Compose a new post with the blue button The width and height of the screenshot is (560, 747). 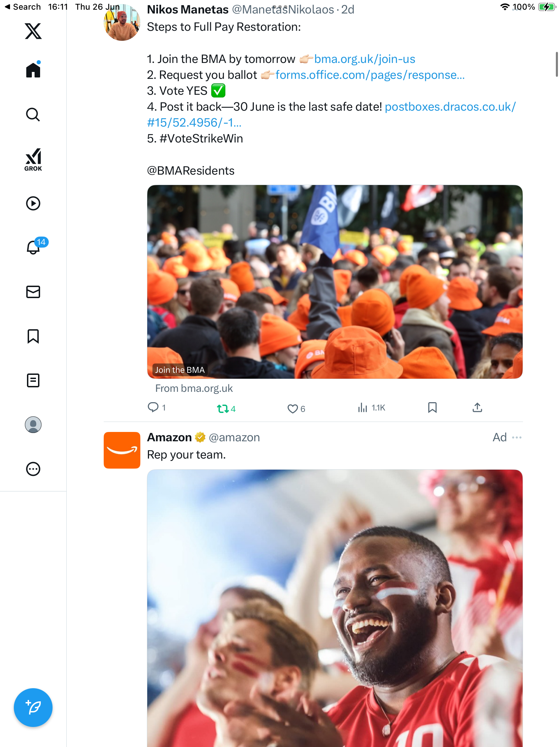click(x=33, y=708)
